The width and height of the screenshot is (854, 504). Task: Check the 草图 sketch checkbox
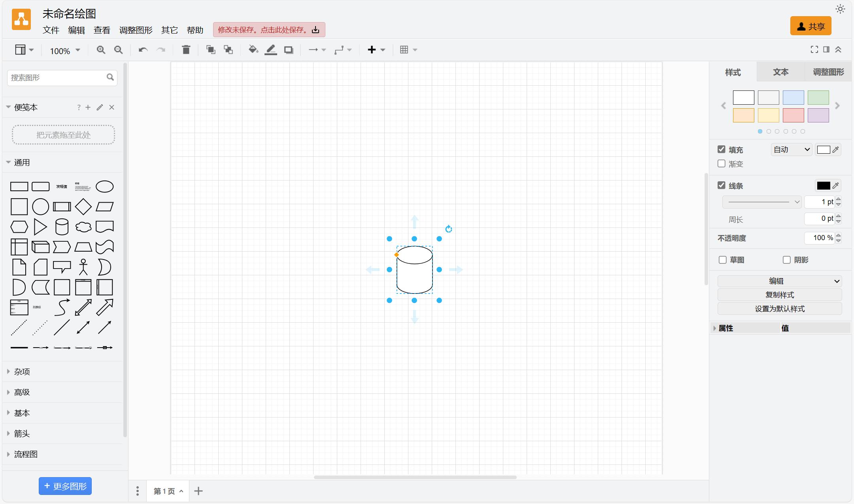click(x=723, y=260)
